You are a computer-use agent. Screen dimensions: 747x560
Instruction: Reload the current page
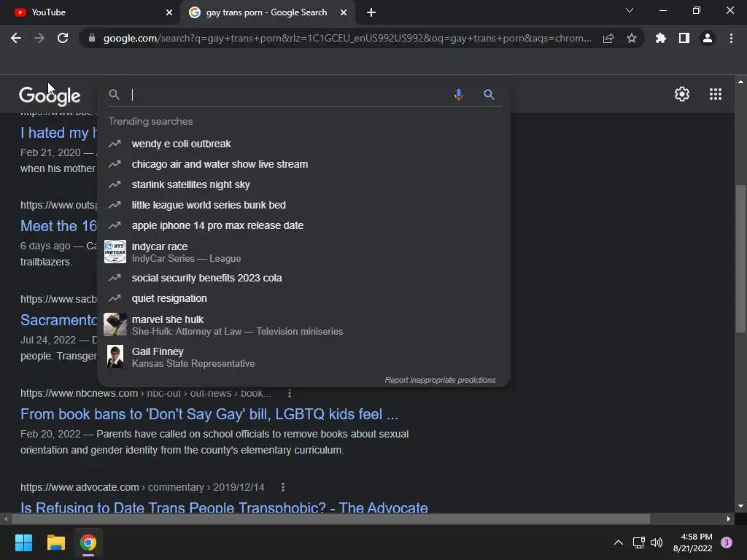63,38
